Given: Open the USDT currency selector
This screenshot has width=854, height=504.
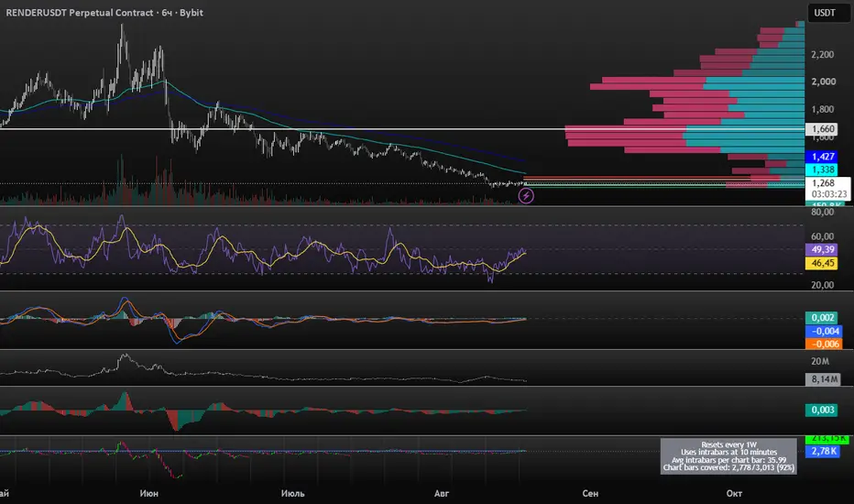Looking at the screenshot, I should (828, 13).
